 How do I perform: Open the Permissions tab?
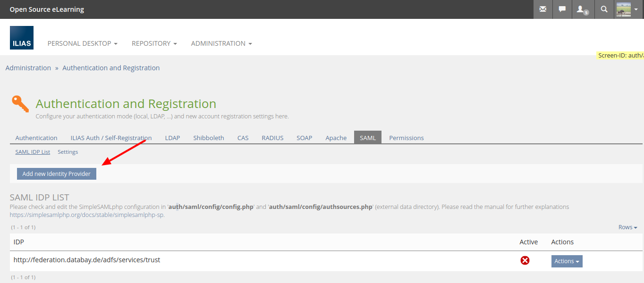tap(406, 138)
